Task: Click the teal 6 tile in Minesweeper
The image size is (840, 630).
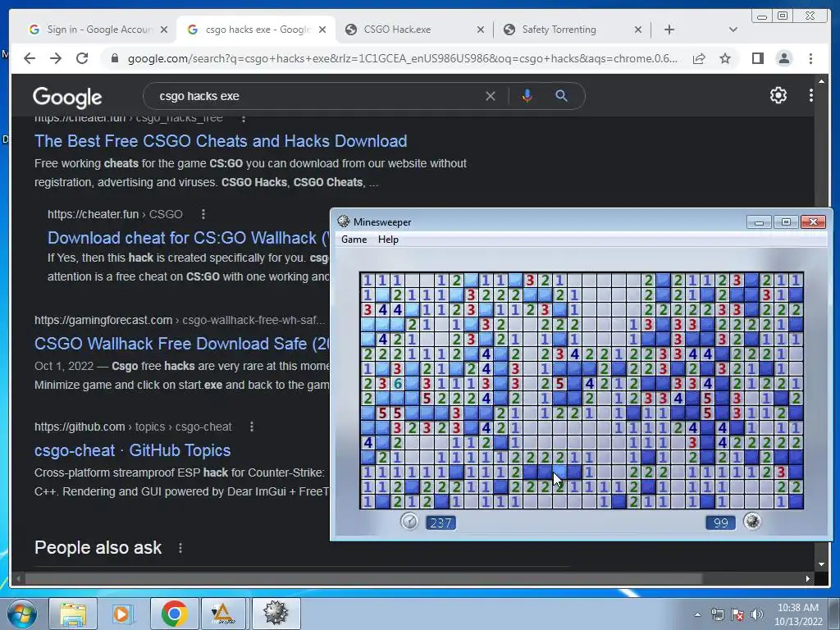Action: [398, 384]
